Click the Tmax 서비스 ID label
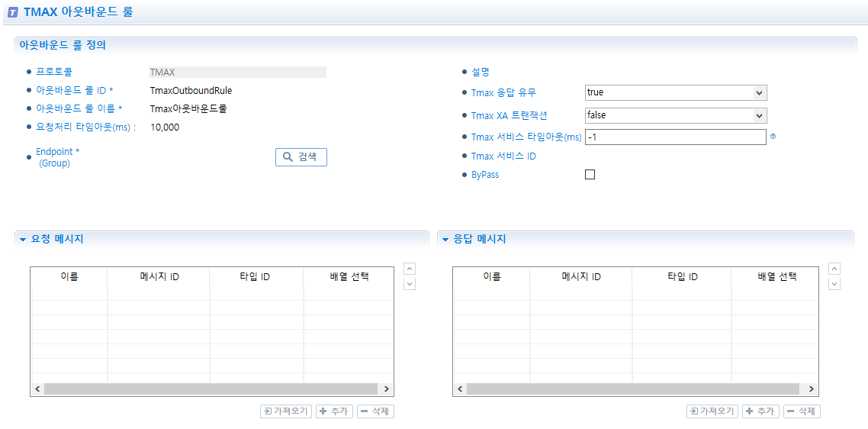This screenshot has height=429, width=868. click(x=503, y=156)
